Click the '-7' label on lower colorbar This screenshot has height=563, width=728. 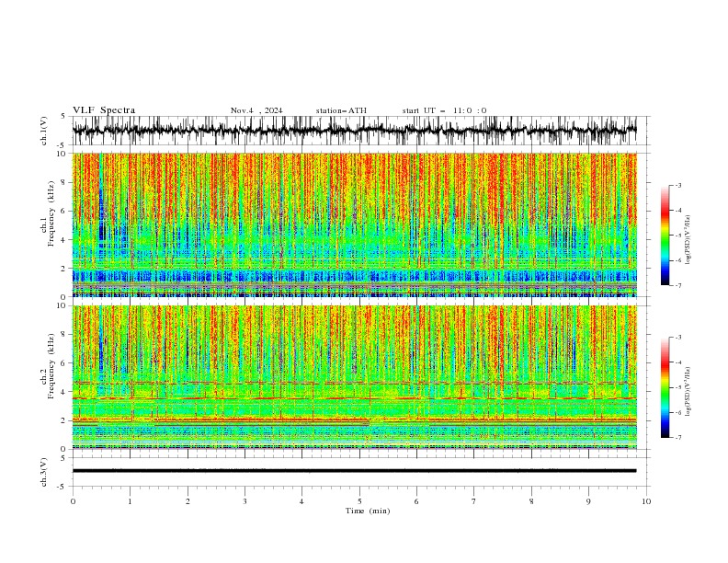click(x=678, y=438)
